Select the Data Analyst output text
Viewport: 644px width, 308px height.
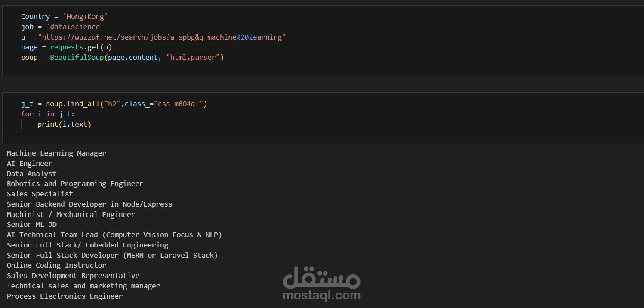click(x=31, y=174)
